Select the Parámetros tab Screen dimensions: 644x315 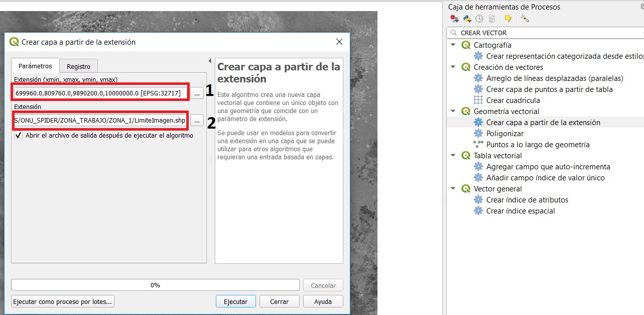click(x=35, y=66)
